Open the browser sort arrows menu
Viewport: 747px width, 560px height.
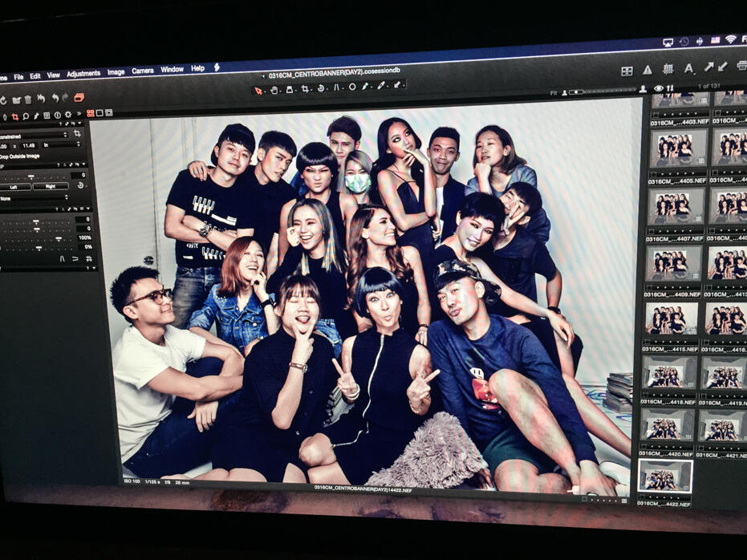click(x=670, y=88)
